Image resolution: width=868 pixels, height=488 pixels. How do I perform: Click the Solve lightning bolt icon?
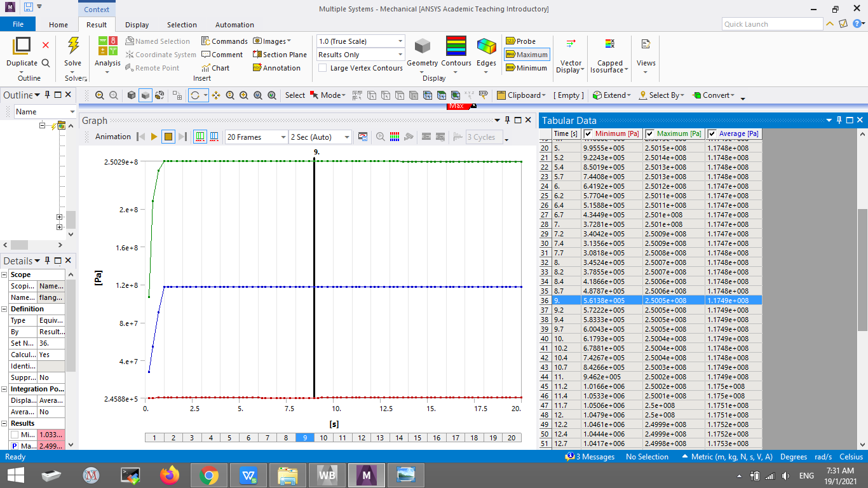coord(73,47)
